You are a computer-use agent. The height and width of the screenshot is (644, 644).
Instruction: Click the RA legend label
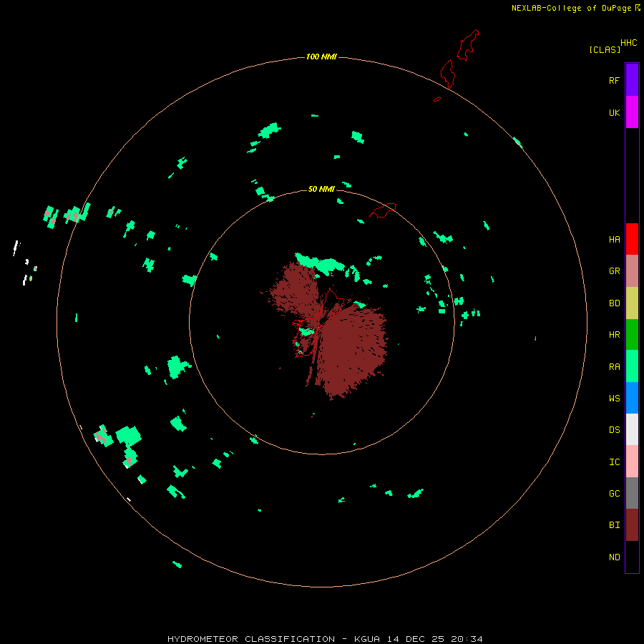[614, 367]
